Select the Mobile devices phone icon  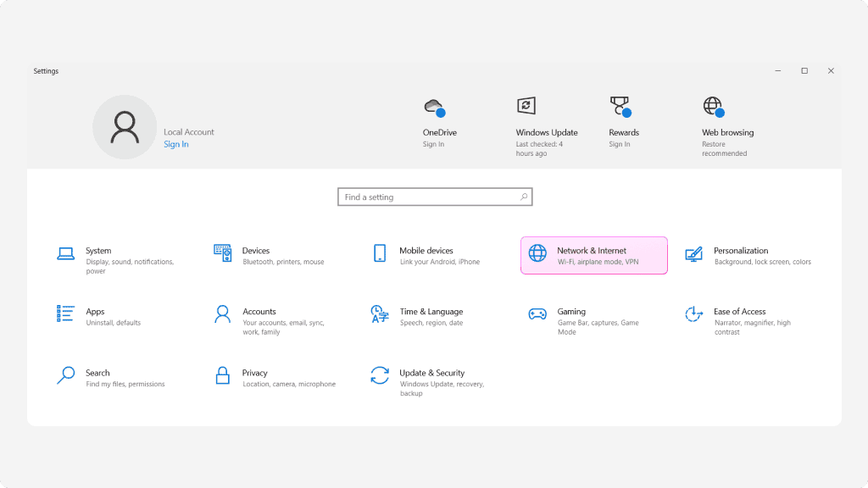point(380,253)
